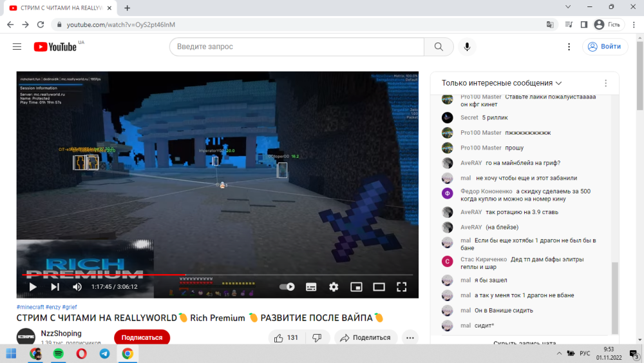Open player settings gear
This screenshot has height=363, width=644.
334,287
